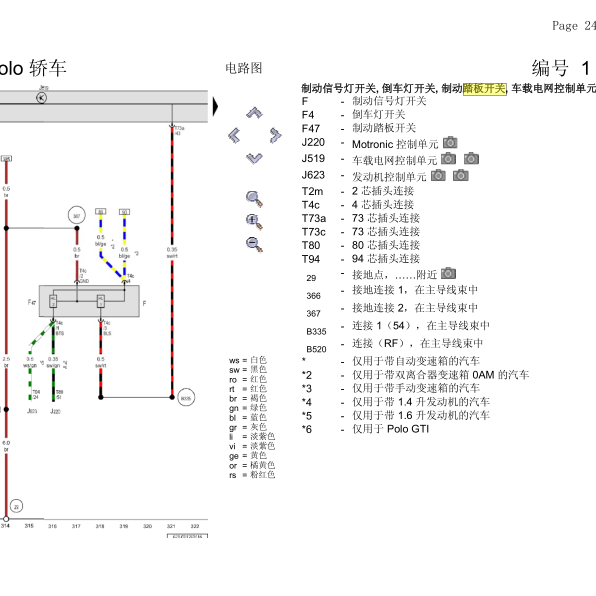The width and height of the screenshot is (596, 596).
Task: Click the 电路图 heading text
Action: (x=244, y=68)
